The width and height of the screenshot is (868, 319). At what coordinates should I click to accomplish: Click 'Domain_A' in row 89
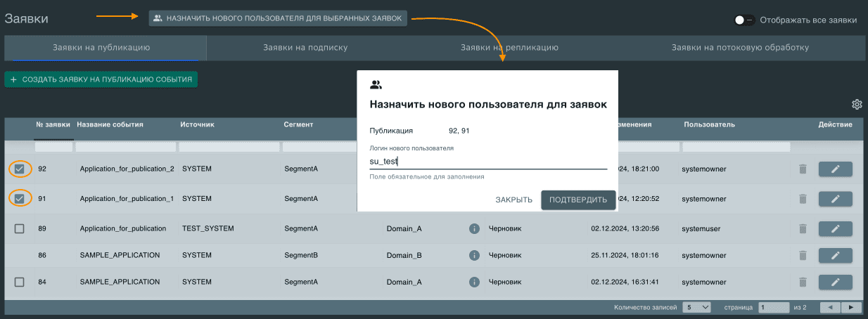point(404,228)
